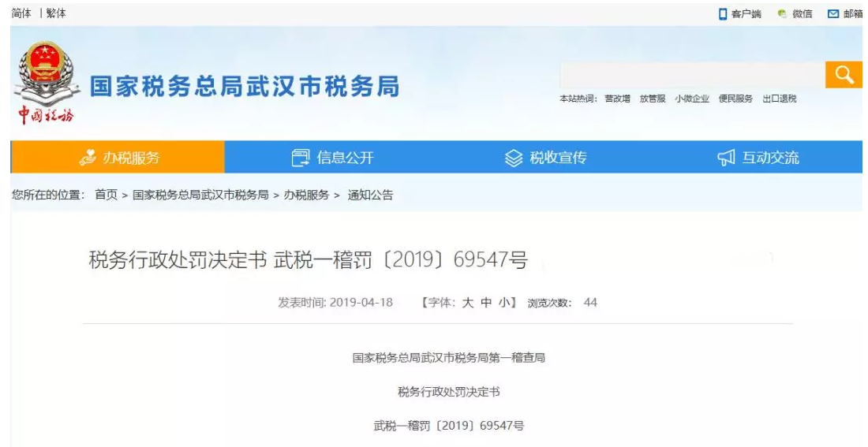Switch to 繁体 traditional Chinese

tap(56, 13)
